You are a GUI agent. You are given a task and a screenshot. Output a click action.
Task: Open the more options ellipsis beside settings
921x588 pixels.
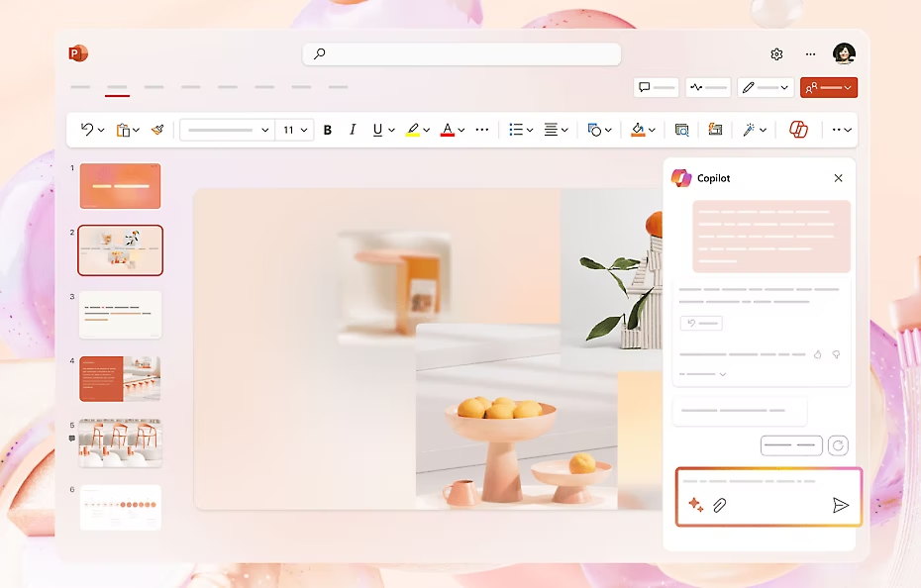pos(810,54)
